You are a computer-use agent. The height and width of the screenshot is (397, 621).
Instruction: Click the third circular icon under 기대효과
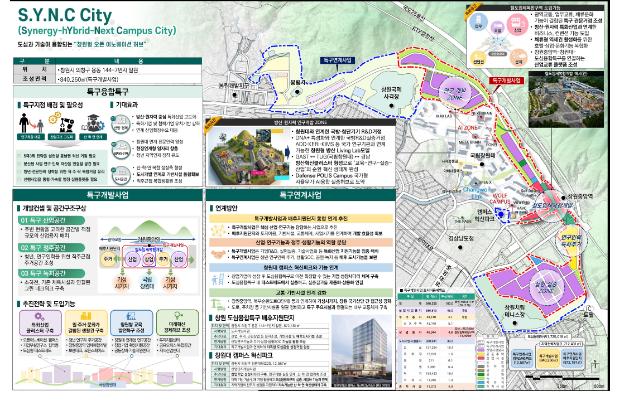(x=121, y=175)
